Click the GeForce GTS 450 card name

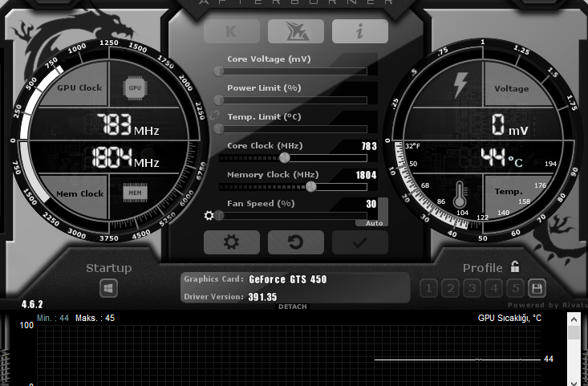[288, 279]
